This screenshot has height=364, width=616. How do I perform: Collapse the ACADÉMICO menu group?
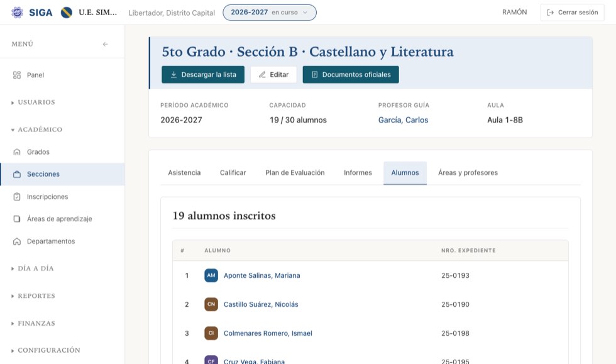tap(36, 130)
